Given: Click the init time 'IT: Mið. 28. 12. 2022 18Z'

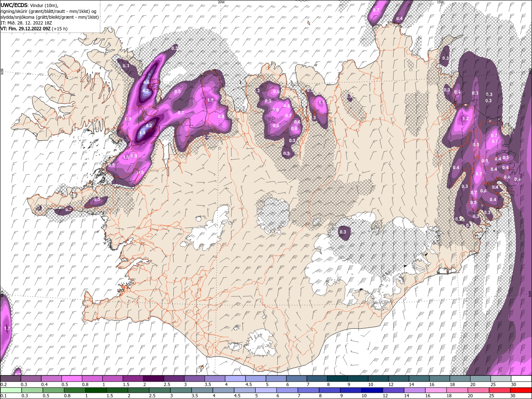Looking at the screenshot, I should tap(27, 23).
